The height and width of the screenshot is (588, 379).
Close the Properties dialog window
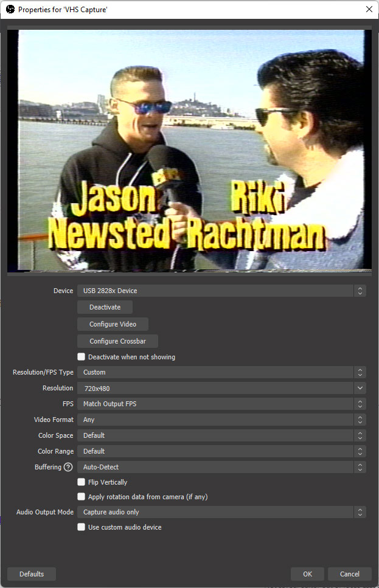pos(369,9)
